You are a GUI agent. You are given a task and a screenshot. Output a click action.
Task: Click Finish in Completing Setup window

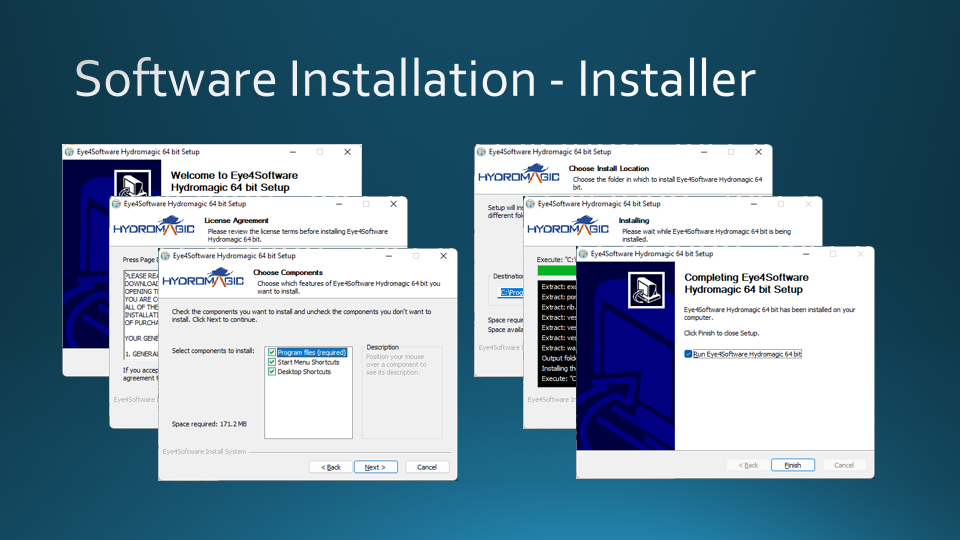(793, 465)
